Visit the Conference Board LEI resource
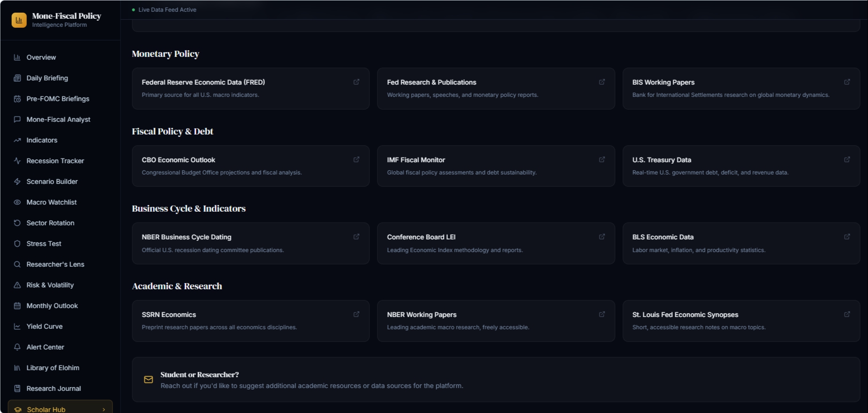Viewport: 868px width, 413px height. pyautogui.click(x=496, y=243)
